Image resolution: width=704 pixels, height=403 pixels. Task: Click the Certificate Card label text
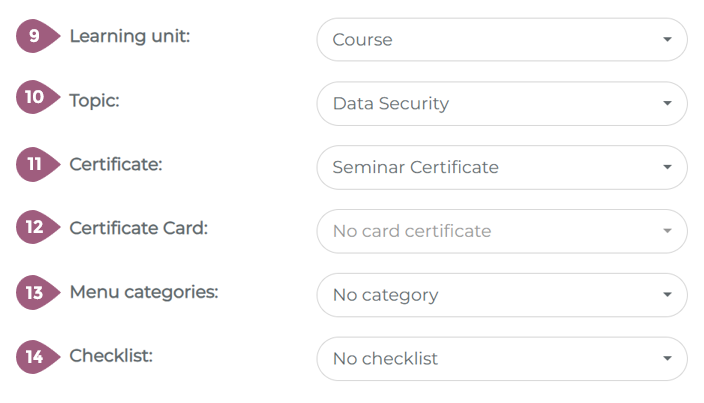[138, 228]
